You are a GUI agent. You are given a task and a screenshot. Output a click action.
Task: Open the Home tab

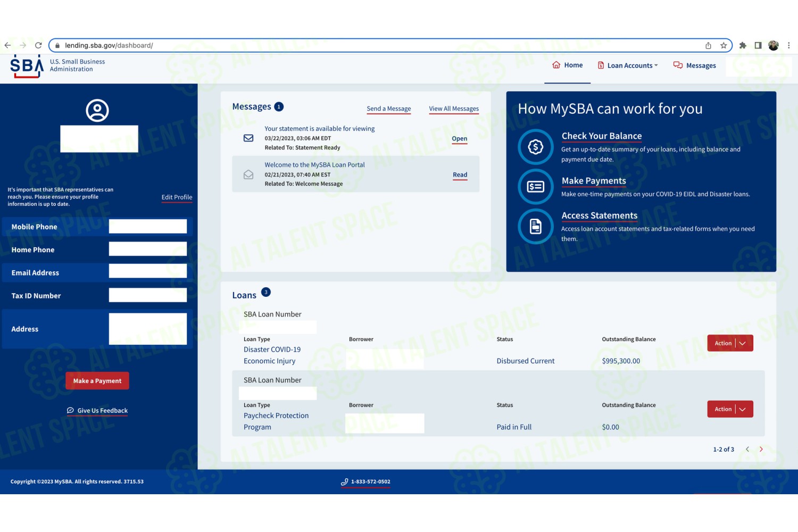pyautogui.click(x=567, y=65)
